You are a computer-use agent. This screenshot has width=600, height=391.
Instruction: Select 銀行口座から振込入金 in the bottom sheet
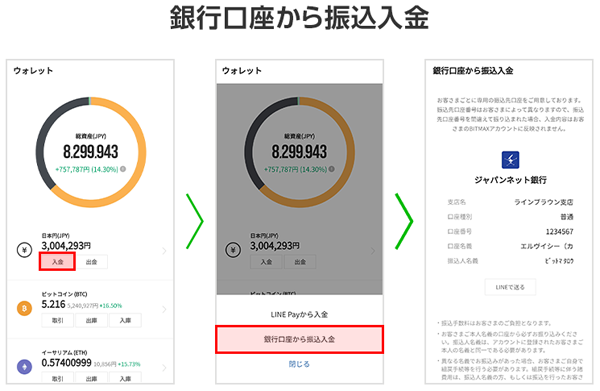pyautogui.click(x=299, y=339)
